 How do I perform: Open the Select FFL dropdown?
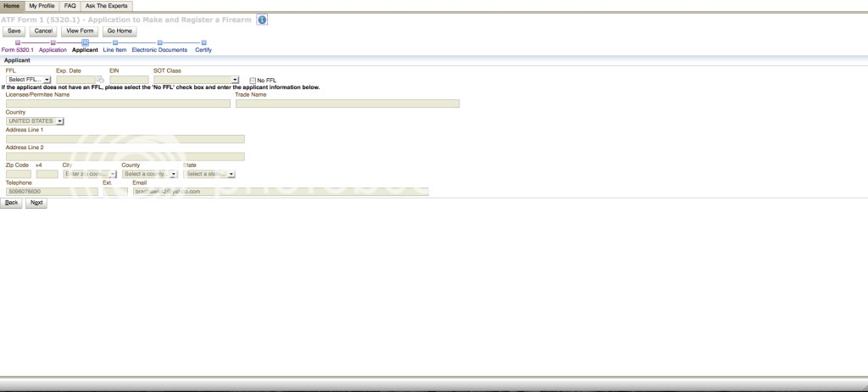pos(29,80)
